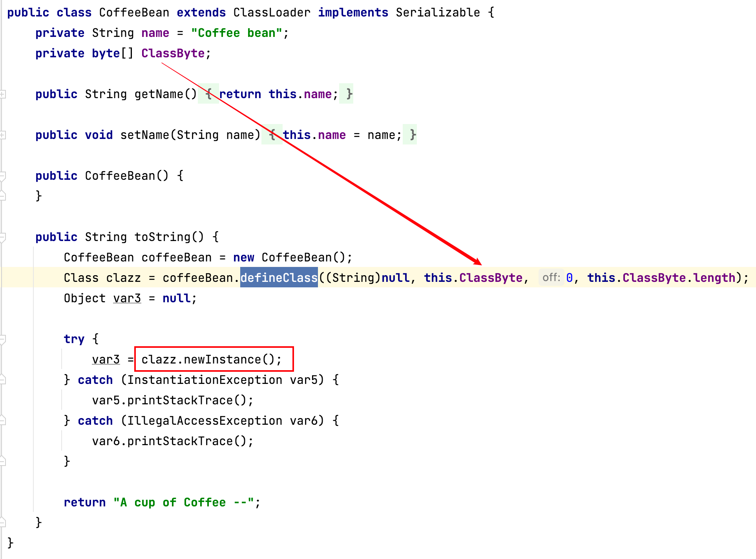Click the length property of ClassByte
The image size is (756, 559).
[714, 278]
